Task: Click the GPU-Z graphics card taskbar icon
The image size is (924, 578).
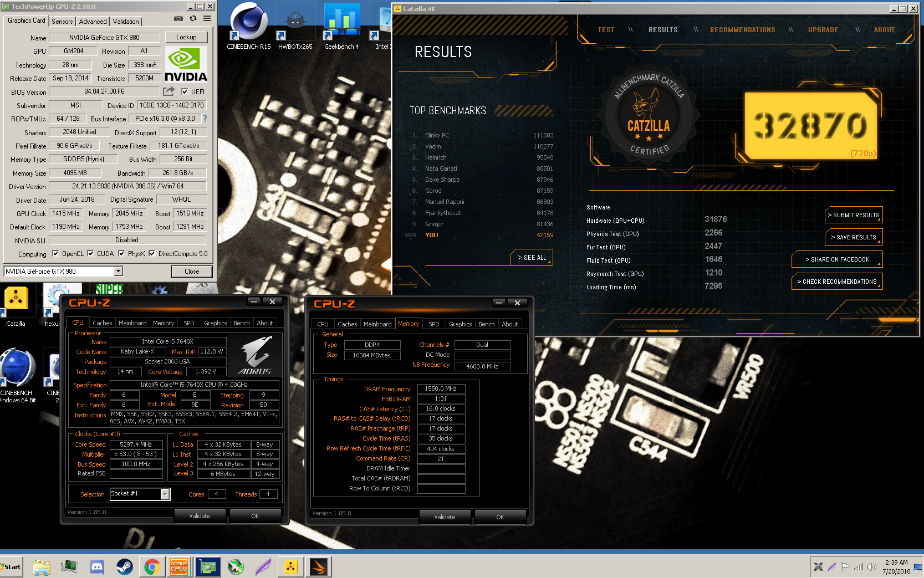Action: [208, 567]
